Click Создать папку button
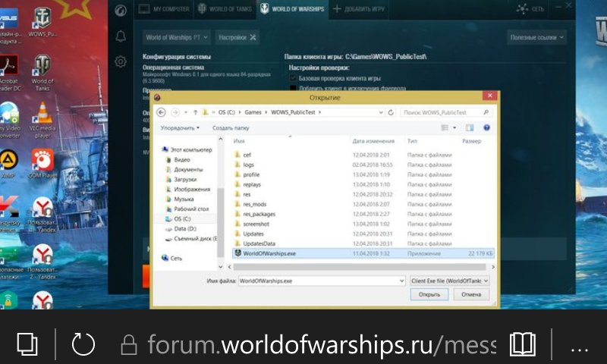607x364 pixels. (x=231, y=127)
